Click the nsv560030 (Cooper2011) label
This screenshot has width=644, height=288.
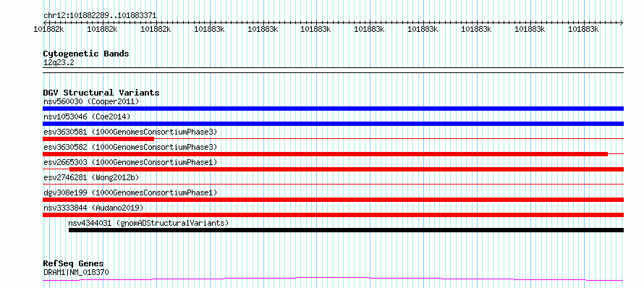click(91, 101)
